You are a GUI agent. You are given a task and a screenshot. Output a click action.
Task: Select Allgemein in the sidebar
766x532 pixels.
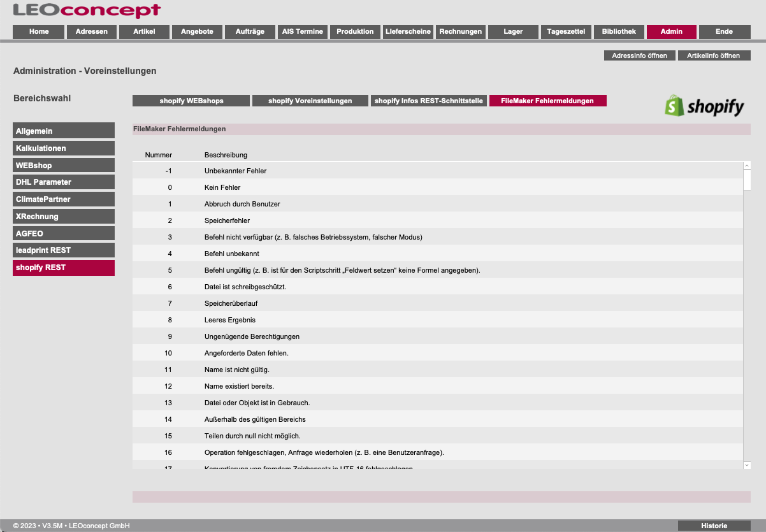click(x=64, y=131)
